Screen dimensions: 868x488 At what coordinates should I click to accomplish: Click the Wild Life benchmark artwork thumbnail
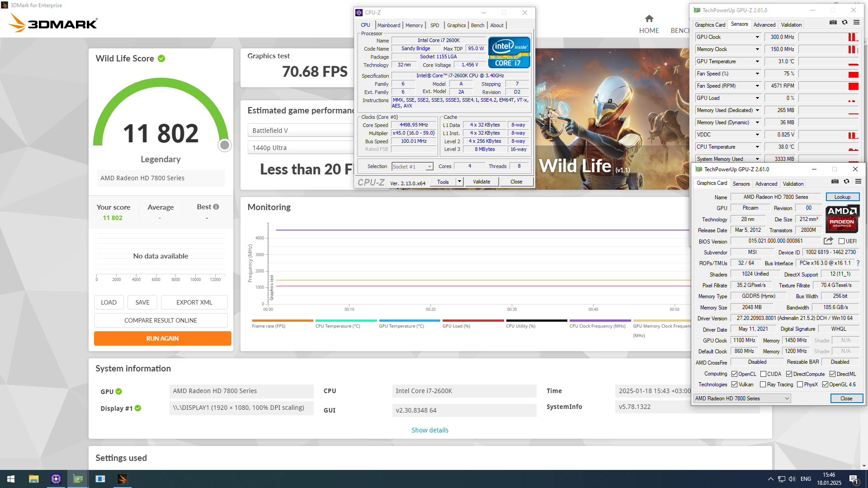tap(613, 119)
